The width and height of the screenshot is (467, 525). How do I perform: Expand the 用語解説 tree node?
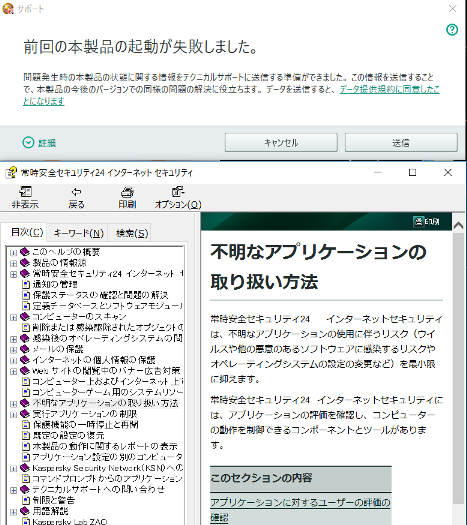(x=13, y=512)
